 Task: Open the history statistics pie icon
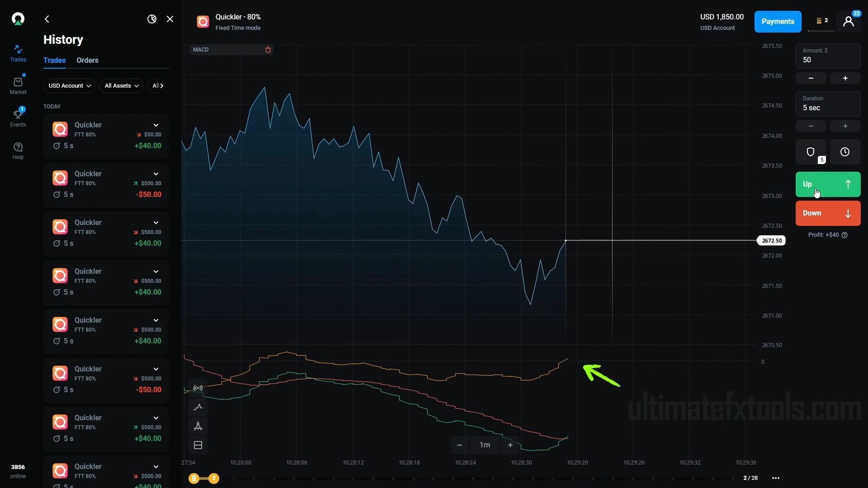[x=152, y=19]
